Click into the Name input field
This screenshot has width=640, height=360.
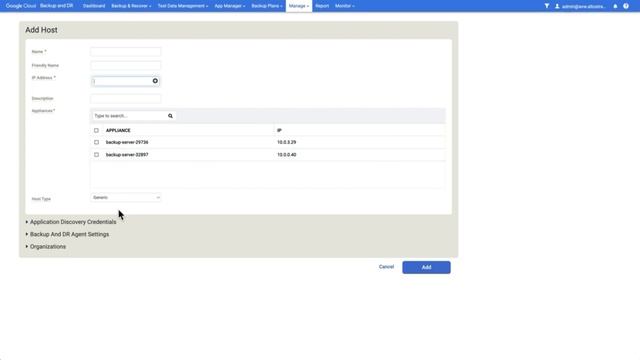126,52
